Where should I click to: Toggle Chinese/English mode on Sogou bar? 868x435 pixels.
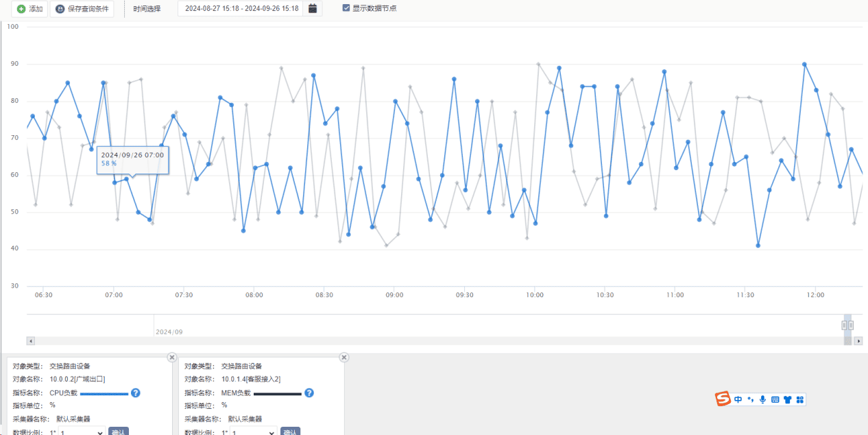tap(738, 399)
